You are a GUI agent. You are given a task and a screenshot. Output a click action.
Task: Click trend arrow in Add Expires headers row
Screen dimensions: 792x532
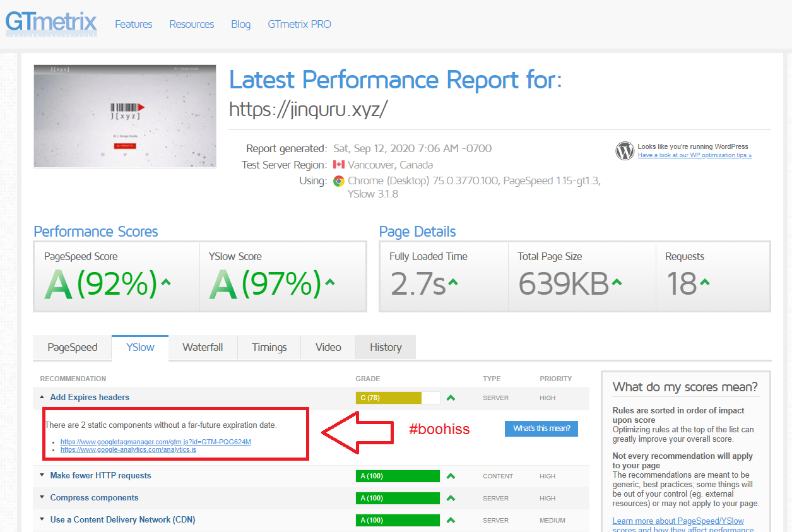tap(451, 398)
